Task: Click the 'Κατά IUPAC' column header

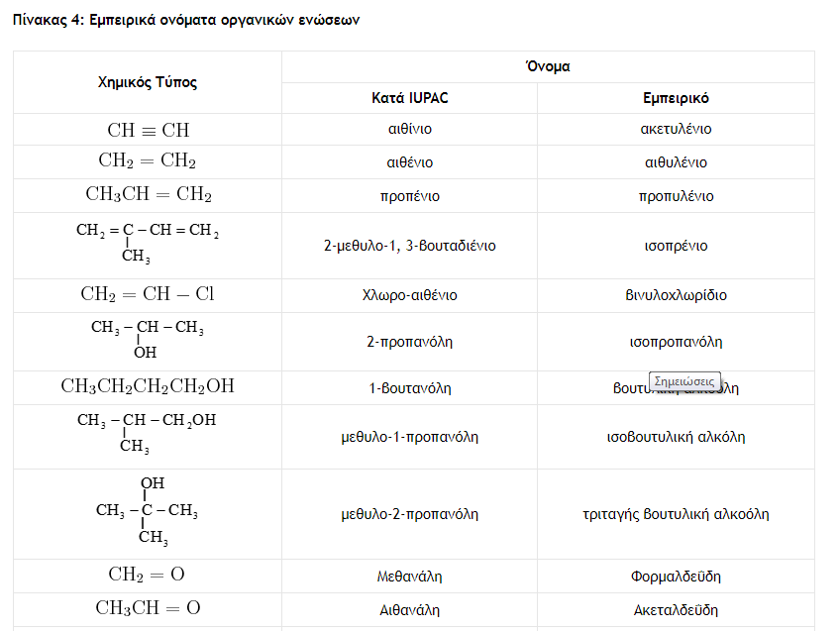Action: point(409,98)
